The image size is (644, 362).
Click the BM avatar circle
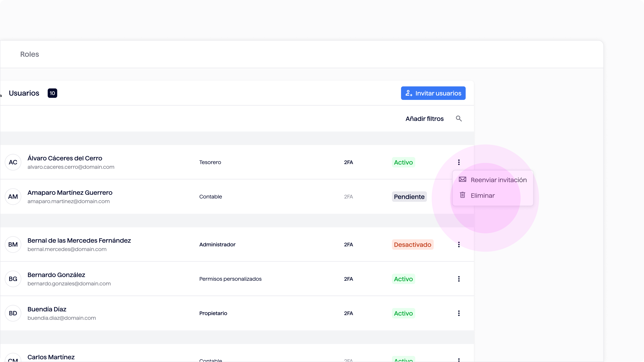point(13,245)
